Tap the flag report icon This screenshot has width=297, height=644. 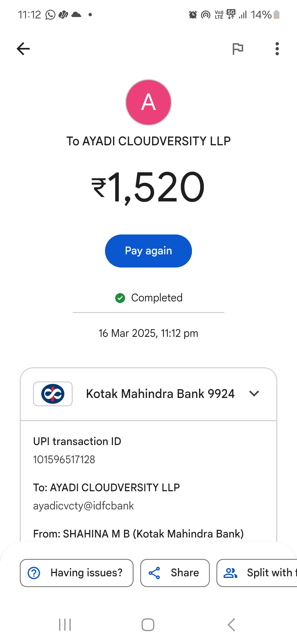pos(238,49)
